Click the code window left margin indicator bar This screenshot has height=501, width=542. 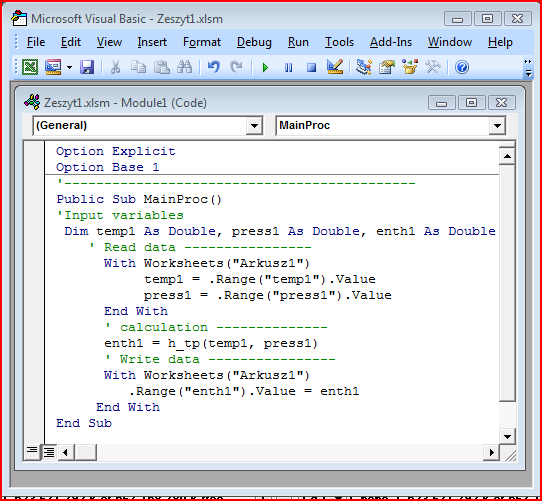tap(34, 292)
